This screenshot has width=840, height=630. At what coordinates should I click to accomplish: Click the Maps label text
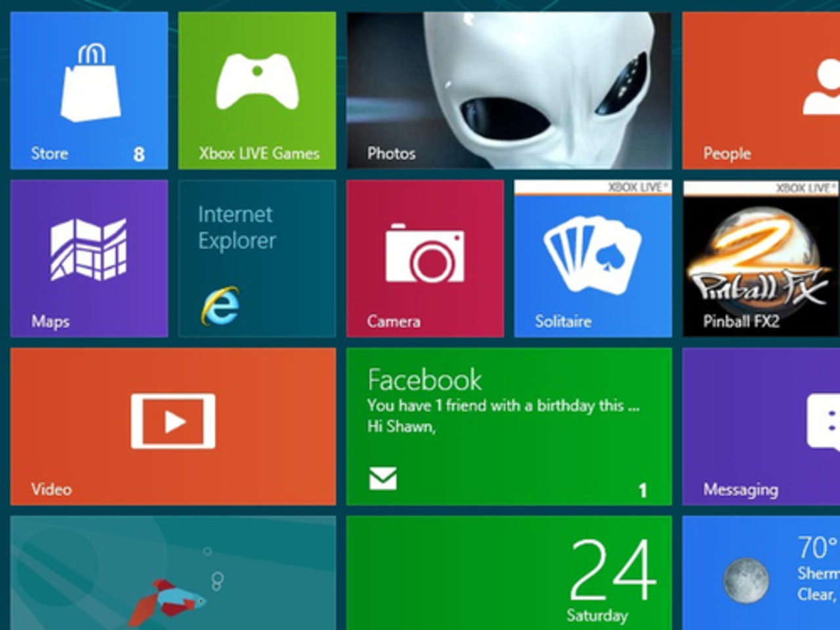tap(51, 322)
